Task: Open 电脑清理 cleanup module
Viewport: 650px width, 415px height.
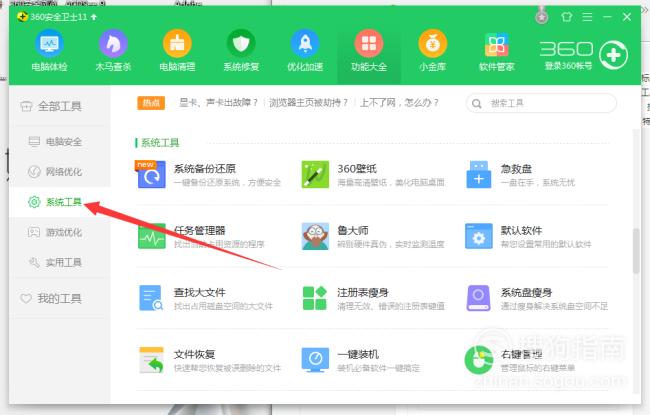Action: click(x=177, y=51)
